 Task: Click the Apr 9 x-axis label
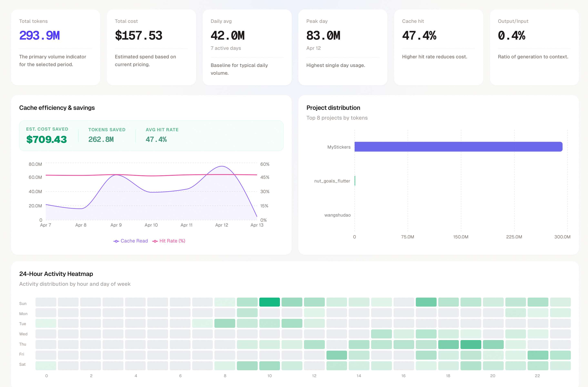pyautogui.click(x=116, y=225)
